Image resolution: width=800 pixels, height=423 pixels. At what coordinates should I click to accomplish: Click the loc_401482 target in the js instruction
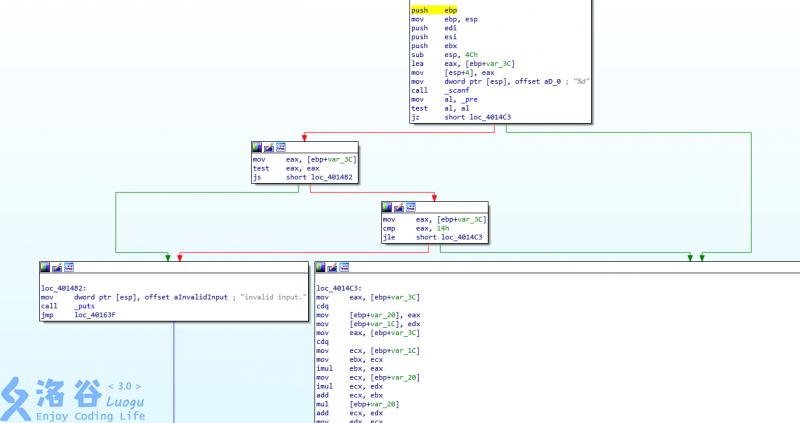331,177
